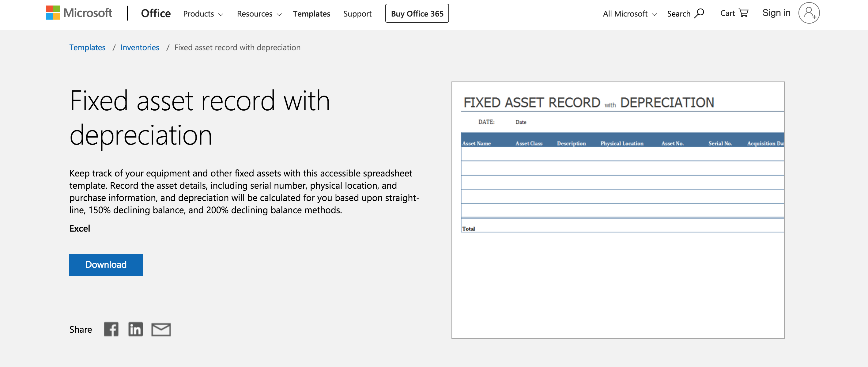Viewport: 868px width, 367px height.
Task: Go to Templates in top navigation
Action: coord(311,14)
